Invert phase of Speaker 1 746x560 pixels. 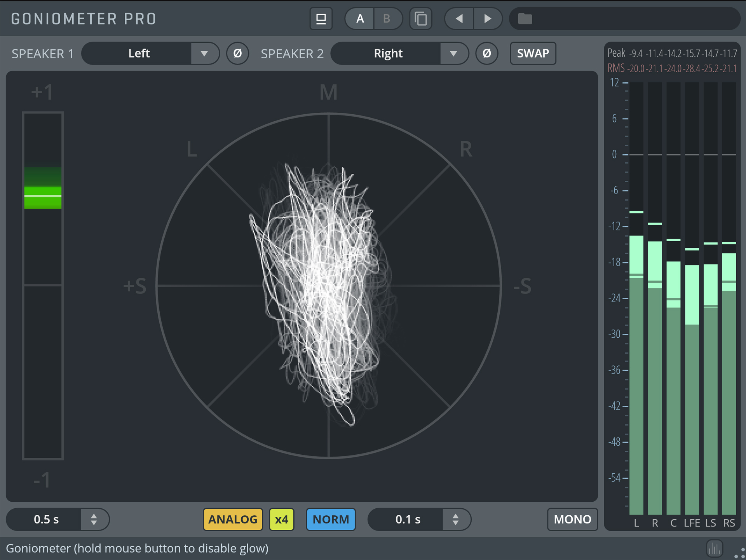click(x=237, y=53)
